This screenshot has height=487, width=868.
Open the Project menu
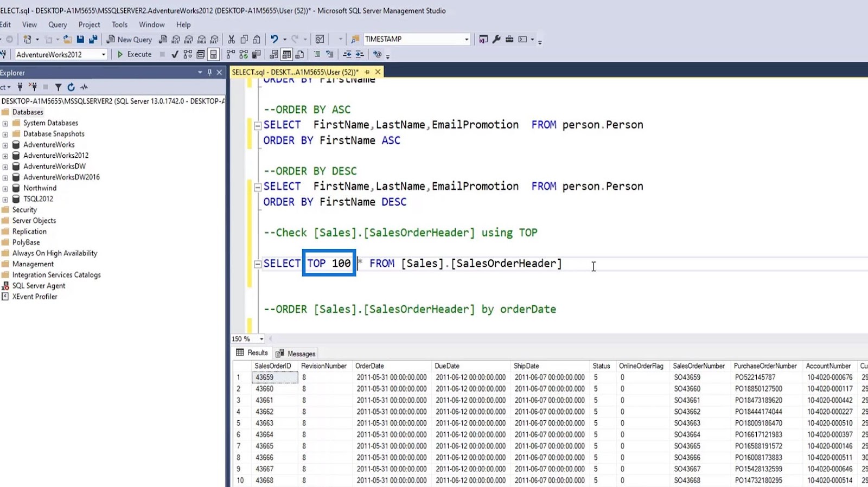tap(89, 24)
